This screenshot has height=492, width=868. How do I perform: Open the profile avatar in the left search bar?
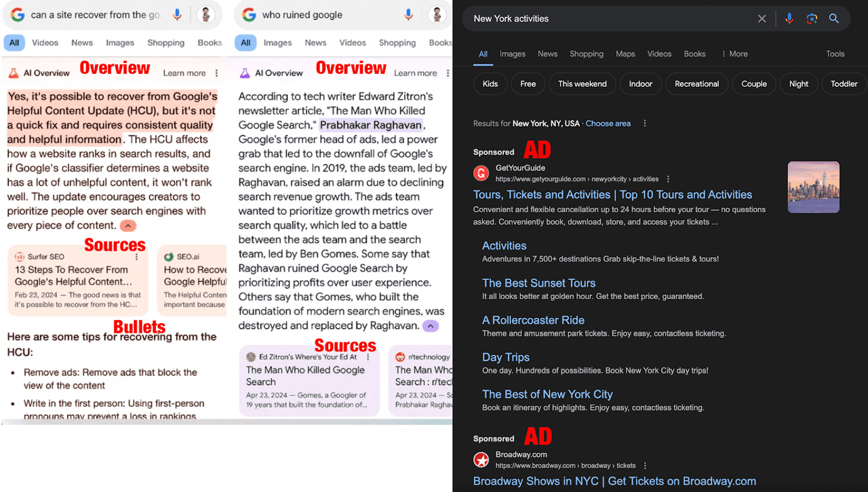pyautogui.click(x=205, y=14)
